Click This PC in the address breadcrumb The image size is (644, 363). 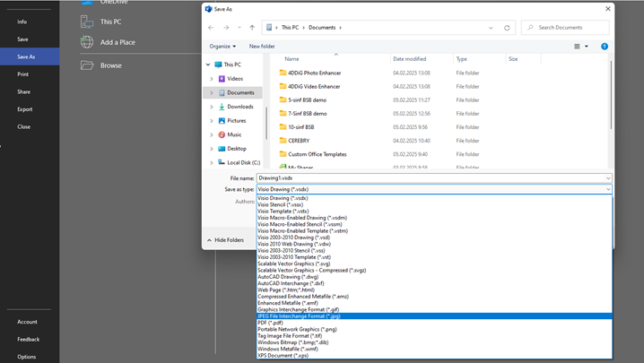[290, 28]
